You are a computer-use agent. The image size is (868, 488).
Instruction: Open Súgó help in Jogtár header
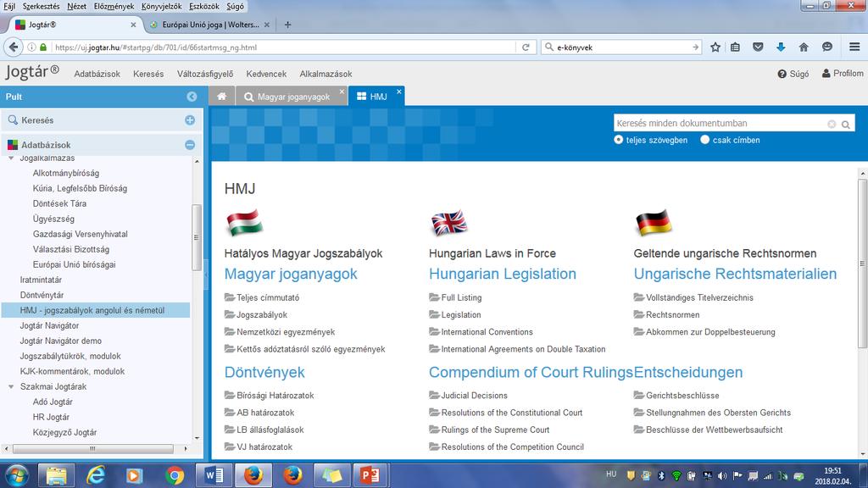click(793, 74)
